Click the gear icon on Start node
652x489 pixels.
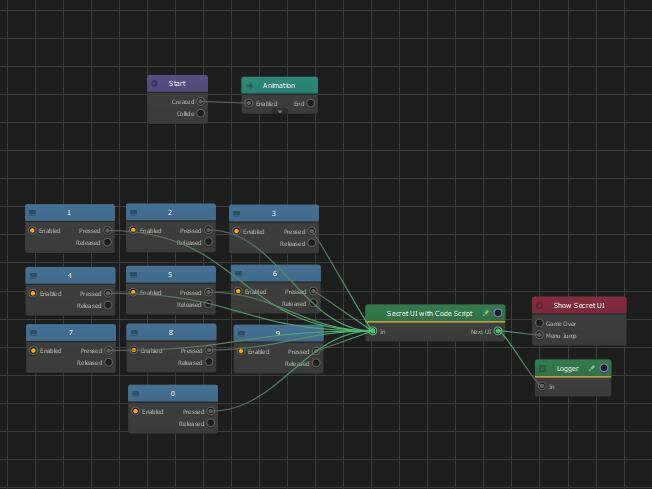pyautogui.click(x=154, y=84)
